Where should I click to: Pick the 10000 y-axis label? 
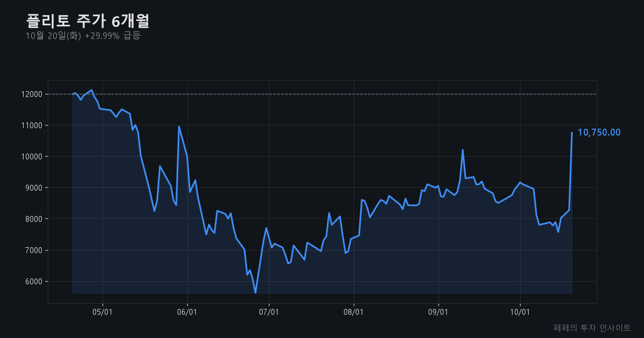pos(32,157)
